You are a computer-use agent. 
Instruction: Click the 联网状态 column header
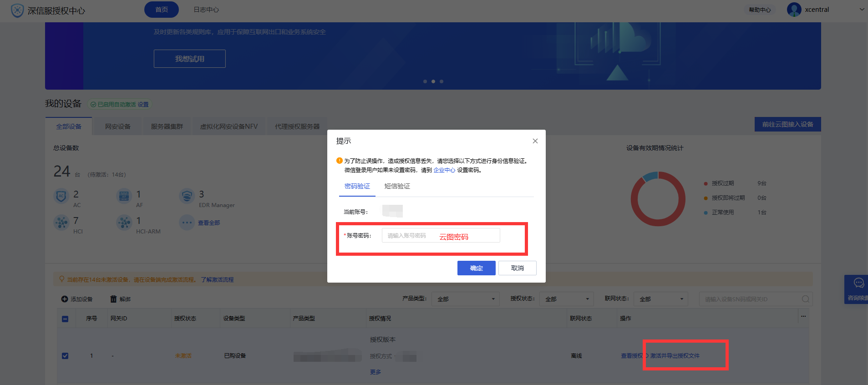pyautogui.click(x=581, y=319)
